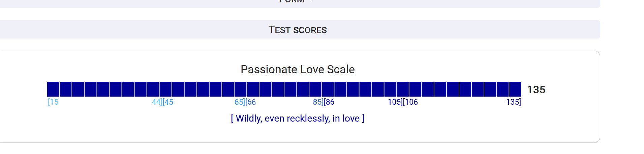The width and height of the screenshot is (644, 154).
Task: Click the "Wildly, even recklessly, in love" result
Action: pos(298,119)
